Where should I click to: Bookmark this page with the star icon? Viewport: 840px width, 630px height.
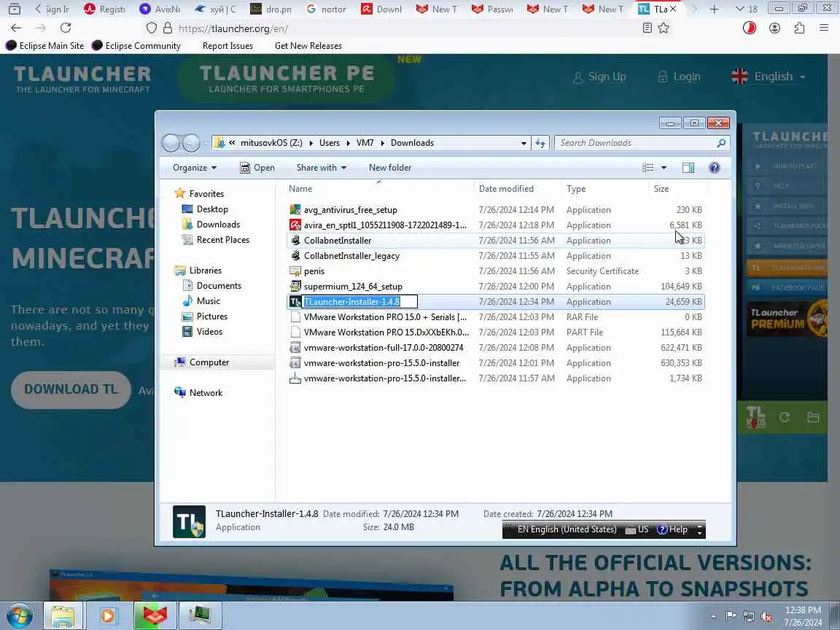point(664,28)
